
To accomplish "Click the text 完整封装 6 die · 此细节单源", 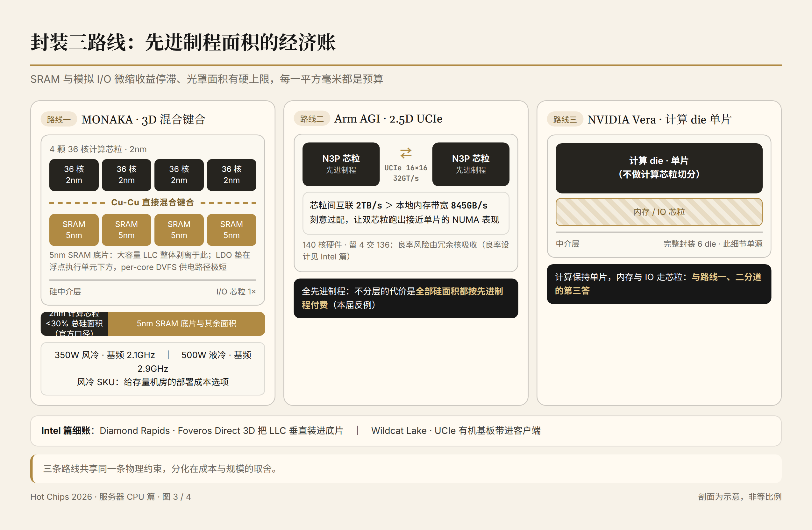I will tap(712, 244).
